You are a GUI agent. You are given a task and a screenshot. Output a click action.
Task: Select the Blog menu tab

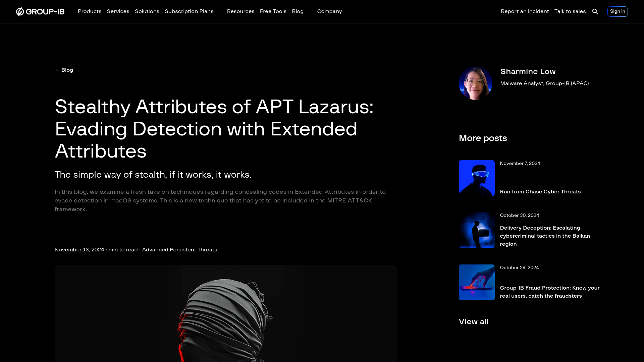tap(298, 11)
